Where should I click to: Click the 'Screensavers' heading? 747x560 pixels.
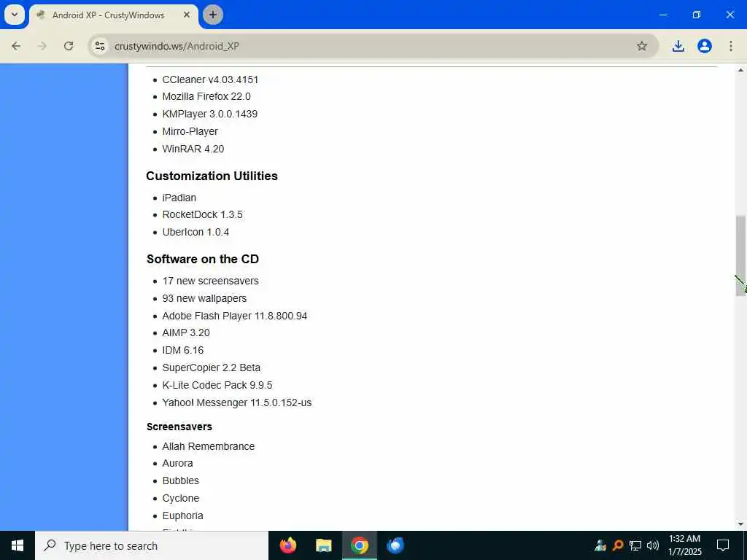click(179, 427)
